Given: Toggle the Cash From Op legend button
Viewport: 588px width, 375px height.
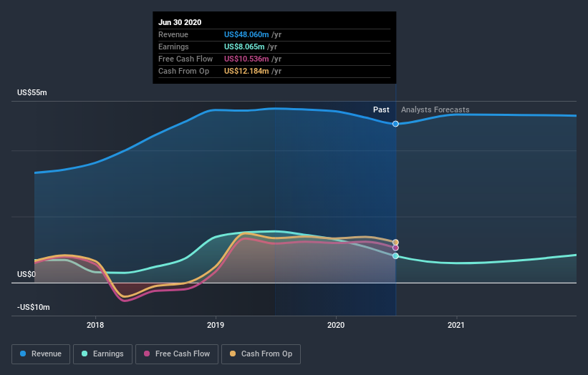Looking at the screenshot, I should [x=261, y=354].
